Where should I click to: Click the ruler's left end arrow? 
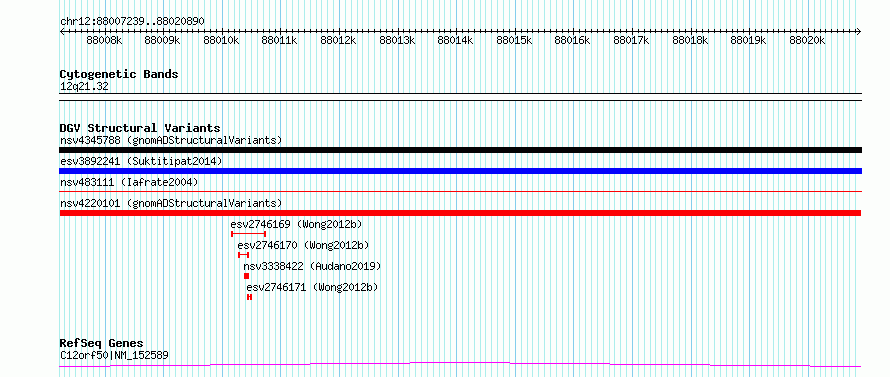[x=62, y=31]
